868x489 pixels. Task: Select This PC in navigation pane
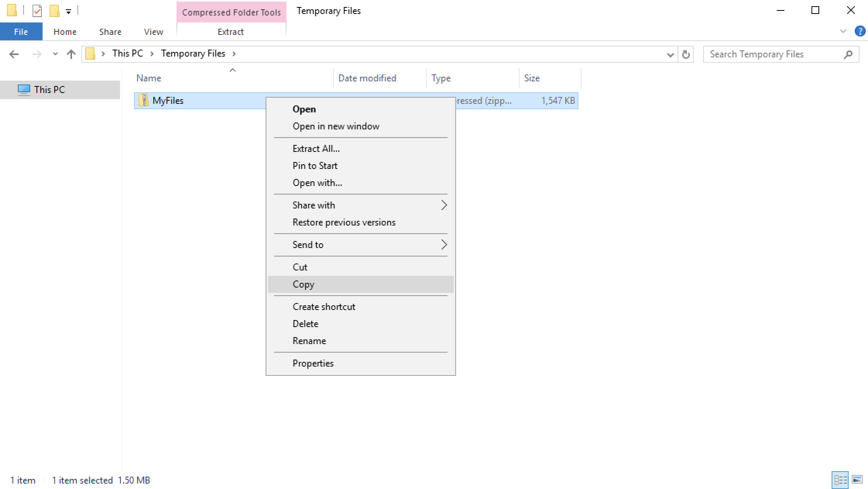pyautogui.click(x=49, y=90)
